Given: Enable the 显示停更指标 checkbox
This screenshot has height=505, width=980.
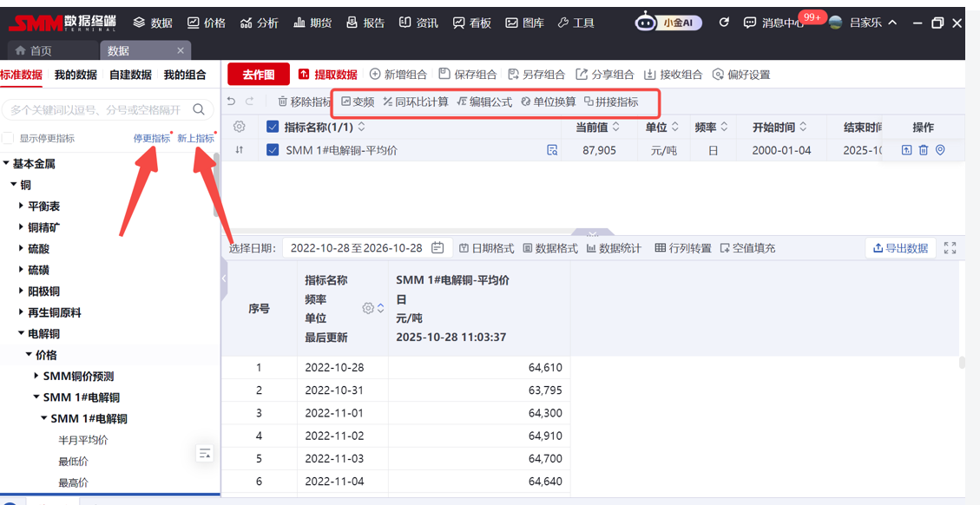Looking at the screenshot, I should point(8,138).
